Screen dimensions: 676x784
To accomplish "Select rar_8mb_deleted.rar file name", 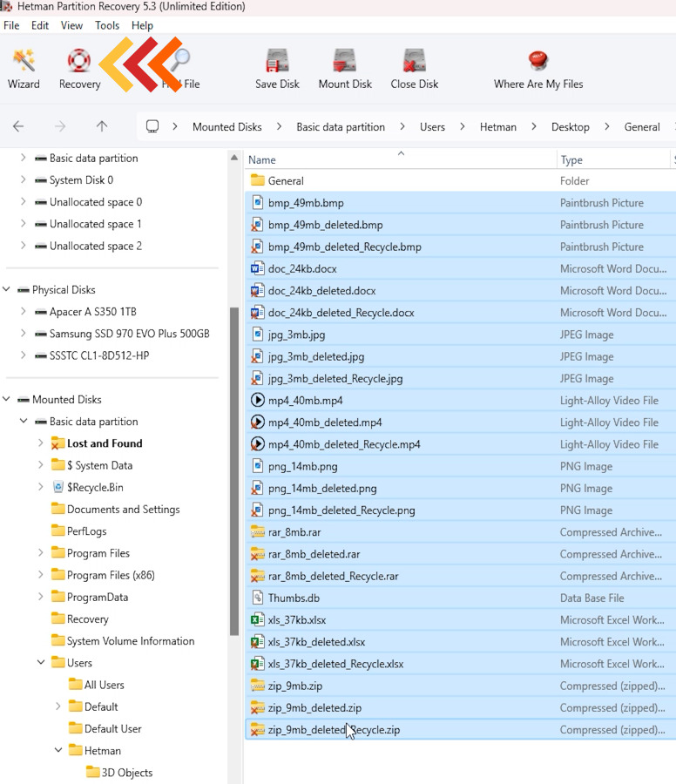I will (314, 554).
